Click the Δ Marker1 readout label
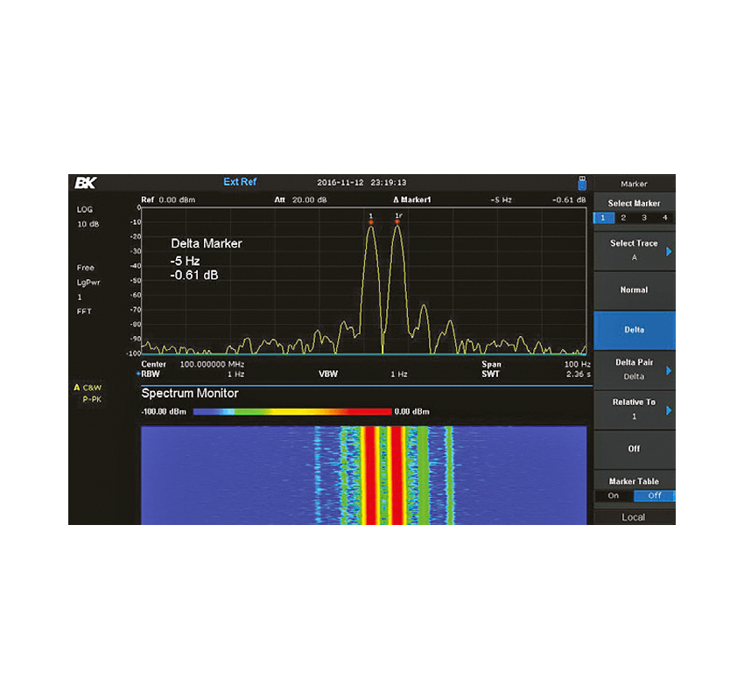 [x=412, y=199]
